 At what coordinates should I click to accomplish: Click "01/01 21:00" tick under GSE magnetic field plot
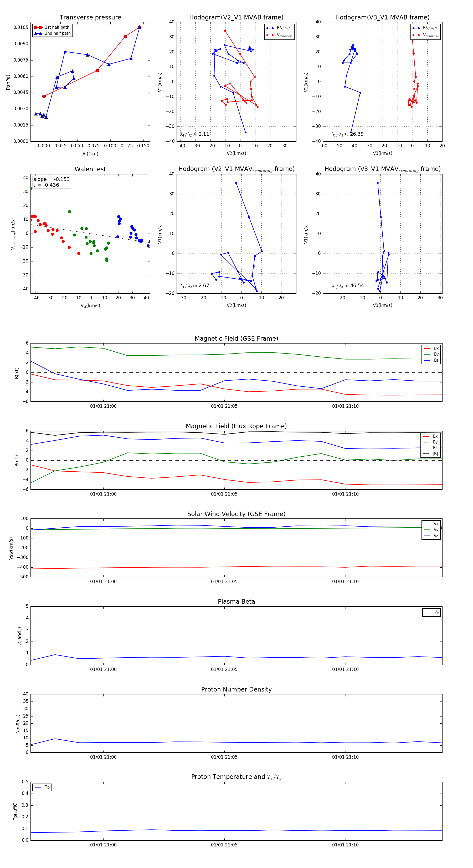point(103,406)
